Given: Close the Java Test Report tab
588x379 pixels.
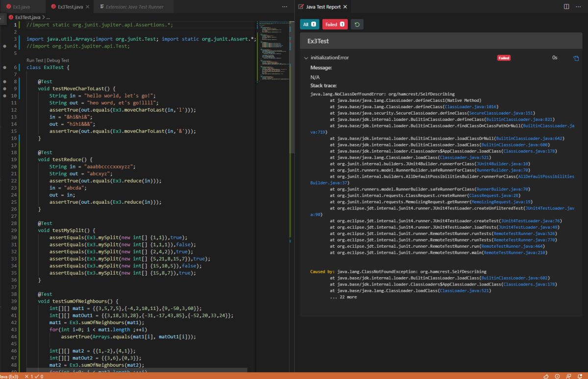Looking at the screenshot, I should tap(345, 7).
